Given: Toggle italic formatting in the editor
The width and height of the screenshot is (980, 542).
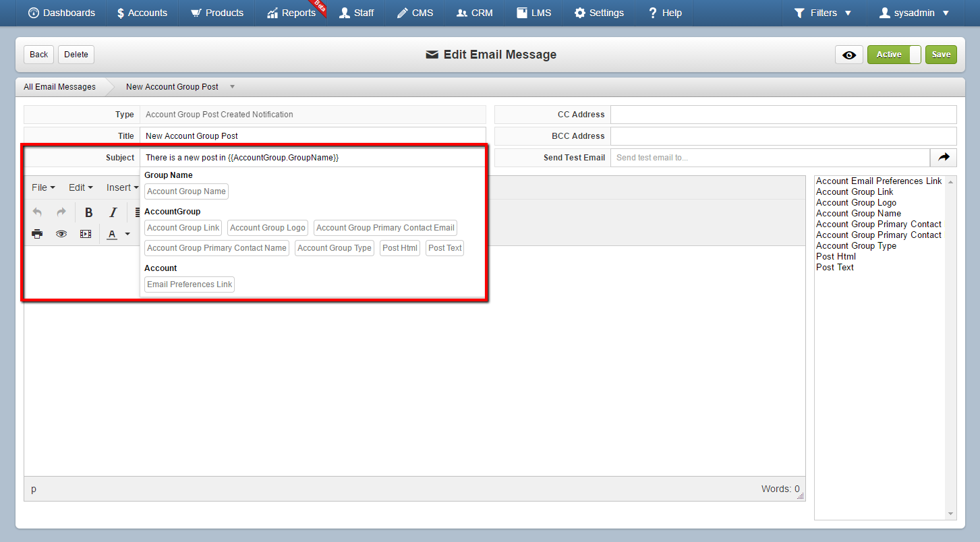Looking at the screenshot, I should click(113, 212).
